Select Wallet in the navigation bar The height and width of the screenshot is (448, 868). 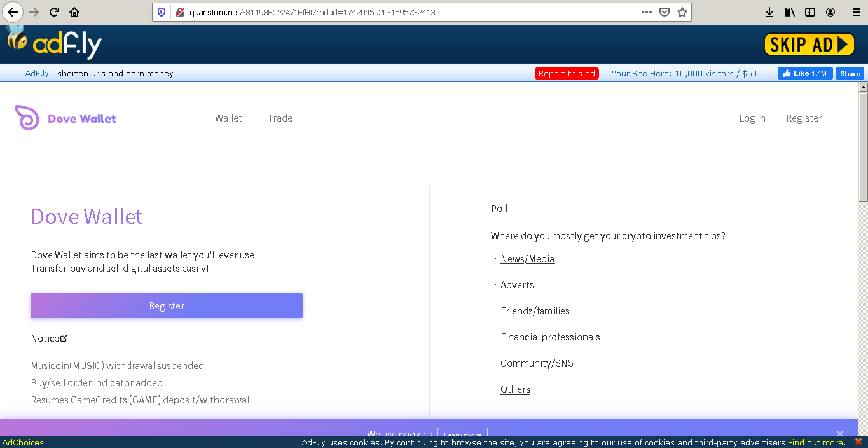click(x=228, y=118)
